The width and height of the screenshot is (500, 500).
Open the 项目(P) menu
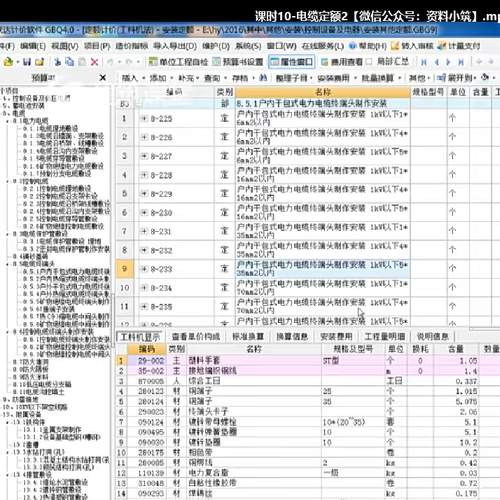97,46
